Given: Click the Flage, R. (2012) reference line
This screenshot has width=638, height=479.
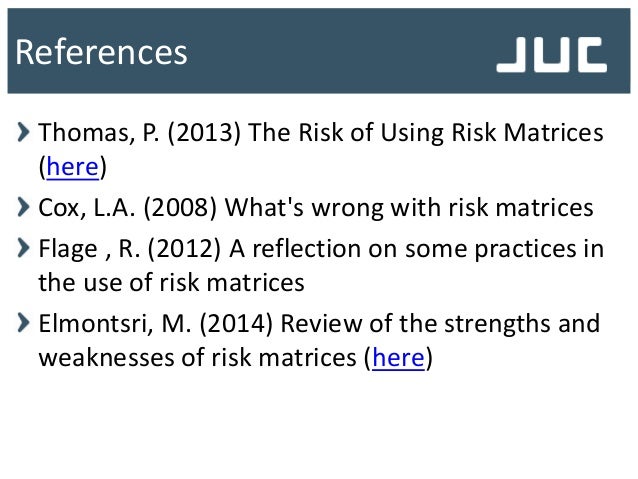Looking at the screenshot, I should 321,265.
